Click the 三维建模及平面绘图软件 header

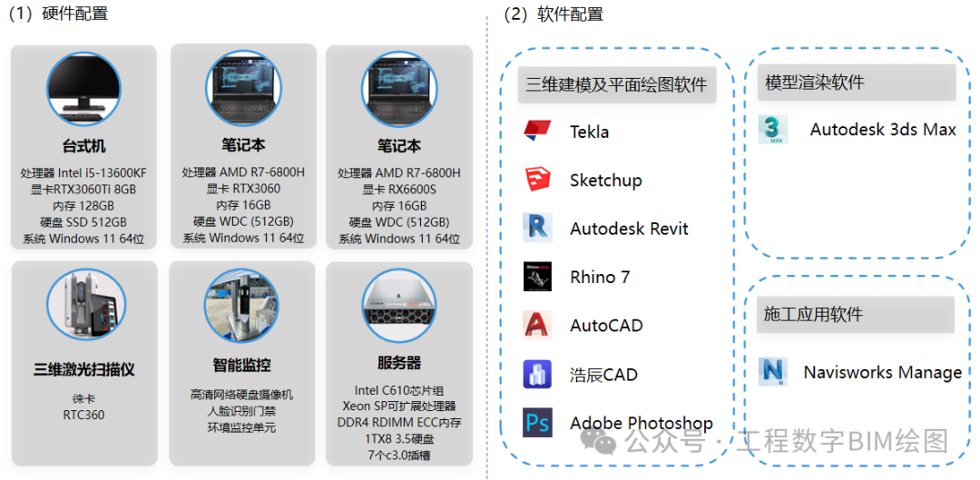point(617,84)
